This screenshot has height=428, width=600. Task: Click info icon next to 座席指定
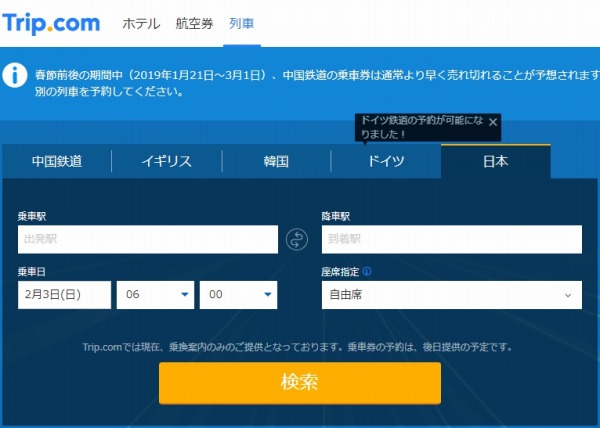click(367, 272)
